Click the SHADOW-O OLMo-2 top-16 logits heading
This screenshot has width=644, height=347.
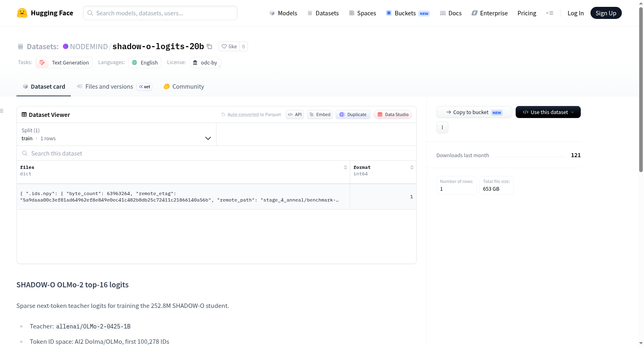click(x=72, y=285)
